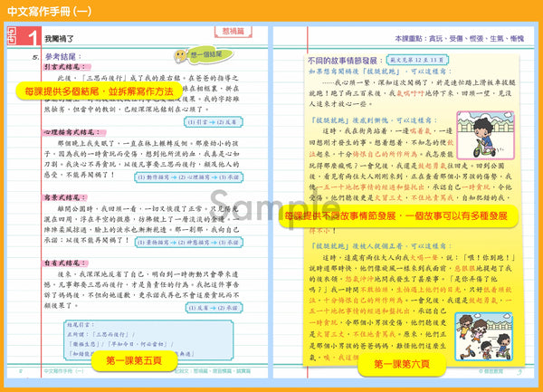Click the pink 引言式結尾 label
This screenshot has height=392, width=543.
click(x=67, y=67)
